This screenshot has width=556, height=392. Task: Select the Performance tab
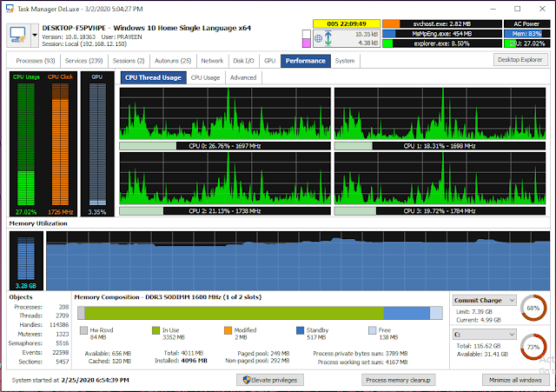click(306, 61)
